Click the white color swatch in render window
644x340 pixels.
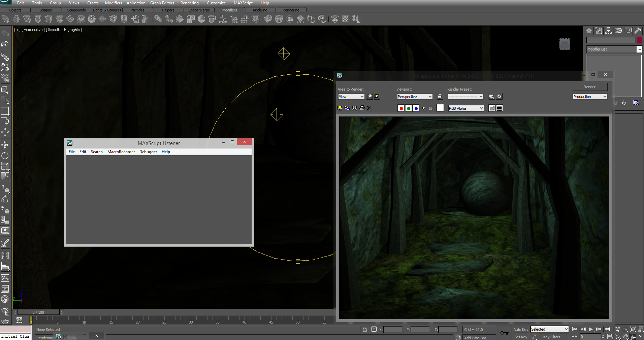[x=440, y=108]
